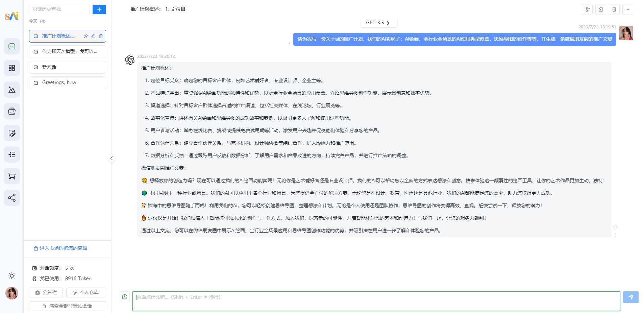644x313 pixels.
Task: Toggle the green voice icon beside input box
Action: (125, 297)
